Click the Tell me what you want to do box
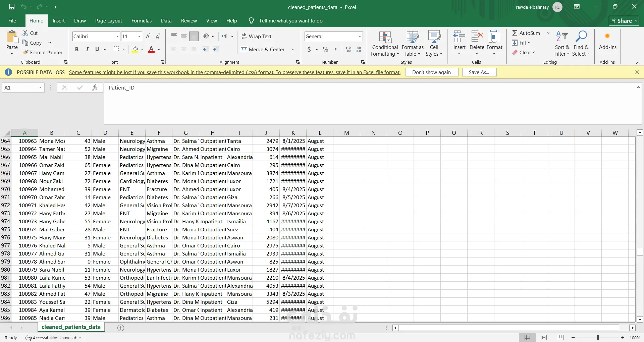The image size is (644, 342). pyautogui.click(x=291, y=20)
